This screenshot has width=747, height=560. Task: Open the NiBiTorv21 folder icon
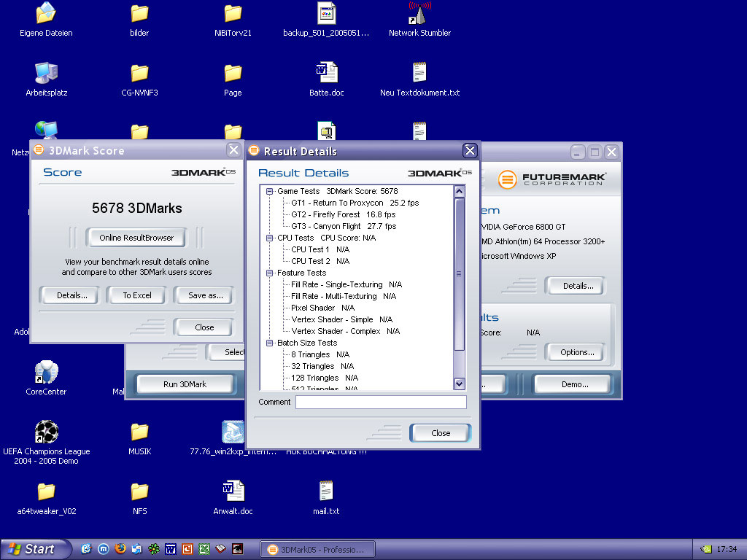[233, 13]
